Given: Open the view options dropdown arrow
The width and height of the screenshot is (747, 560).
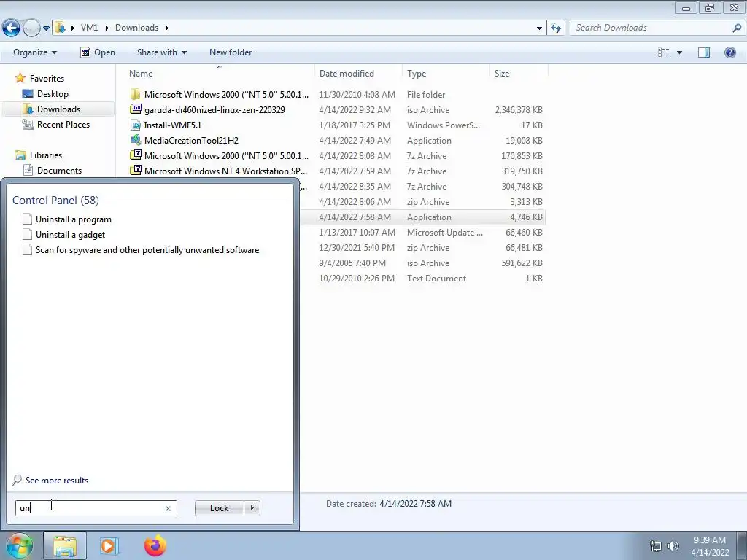Looking at the screenshot, I should tap(679, 52).
